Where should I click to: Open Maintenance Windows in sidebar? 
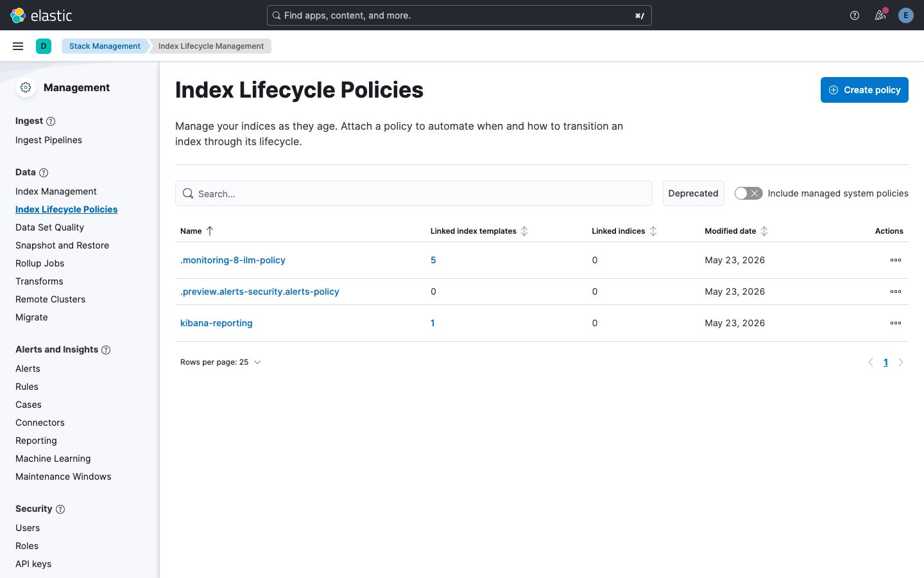click(64, 477)
